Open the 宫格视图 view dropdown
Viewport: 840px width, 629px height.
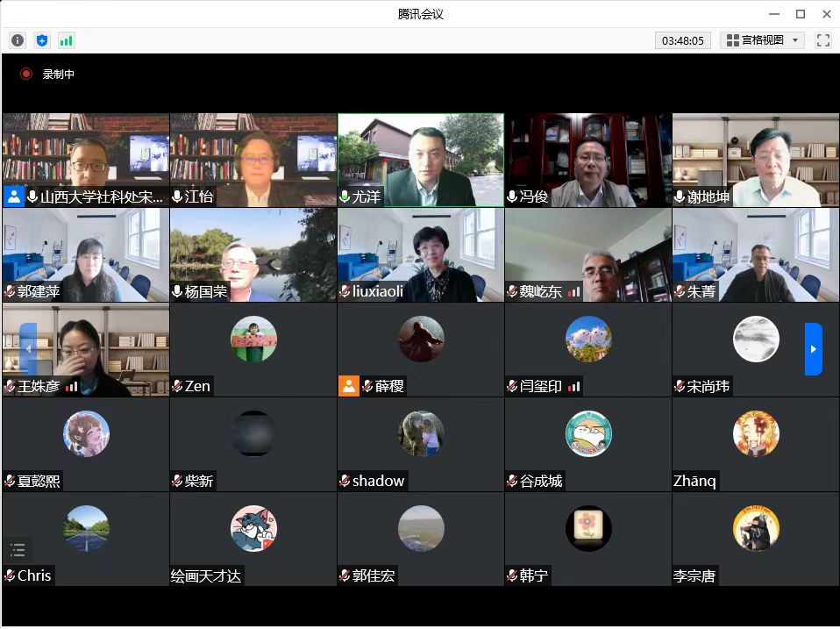pyautogui.click(x=761, y=40)
